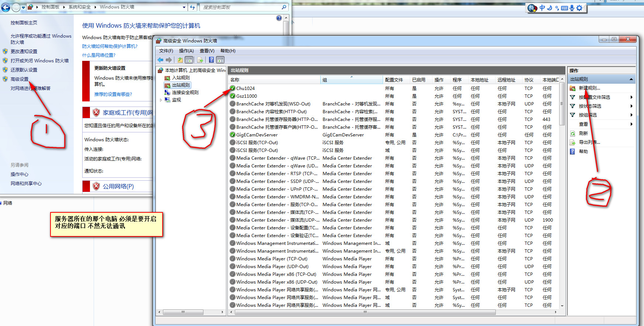Select 出站规则 in the tree

click(181, 85)
